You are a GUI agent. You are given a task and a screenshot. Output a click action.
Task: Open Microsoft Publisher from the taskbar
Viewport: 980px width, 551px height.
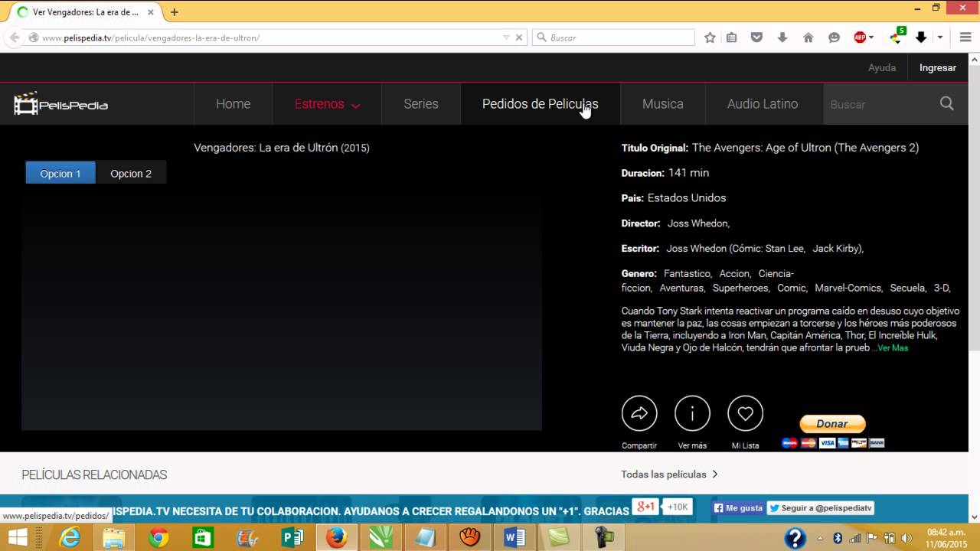(x=292, y=538)
